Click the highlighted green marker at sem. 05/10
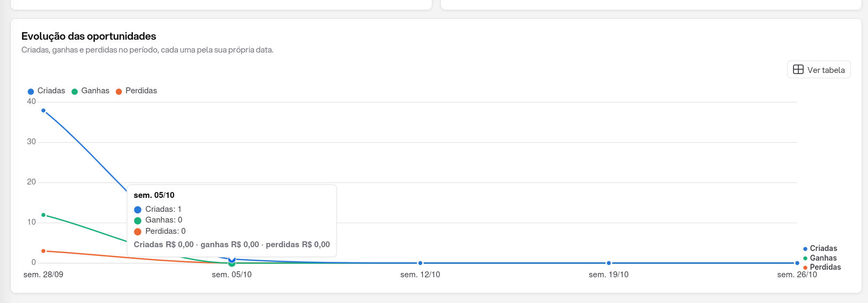Screen dimensions: 868x303 [x=231, y=263]
